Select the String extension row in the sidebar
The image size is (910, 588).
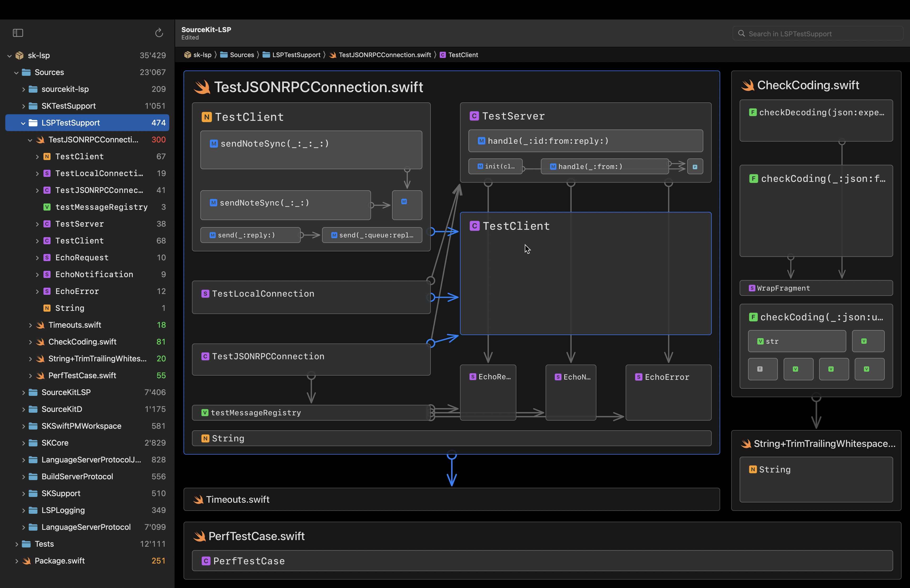(87, 308)
